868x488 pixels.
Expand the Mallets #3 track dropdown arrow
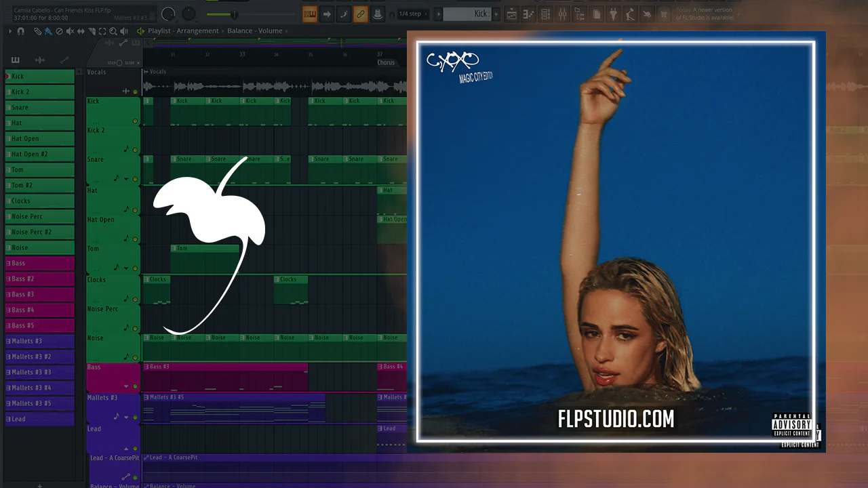pyautogui.click(x=126, y=418)
